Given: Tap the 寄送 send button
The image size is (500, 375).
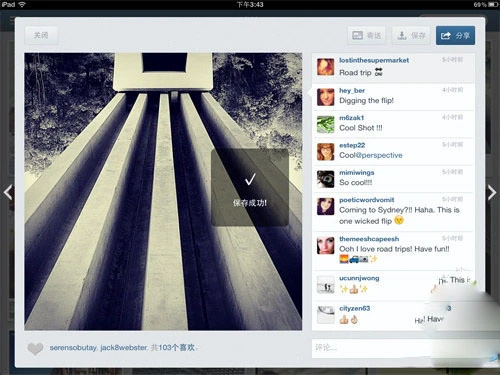Looking at the screenshot, I should (x=367, y=35).
